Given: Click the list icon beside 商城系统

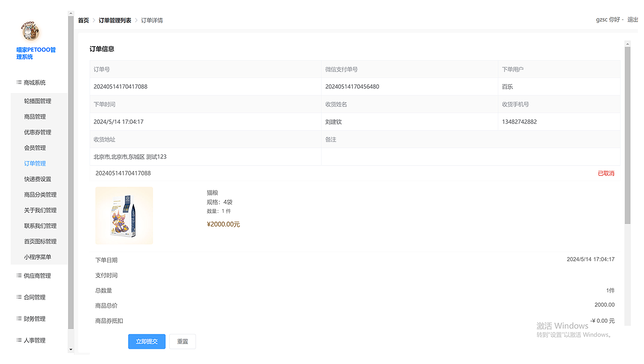Looking at the screenshot, I should pyautogui.click(x=19, y=82).
